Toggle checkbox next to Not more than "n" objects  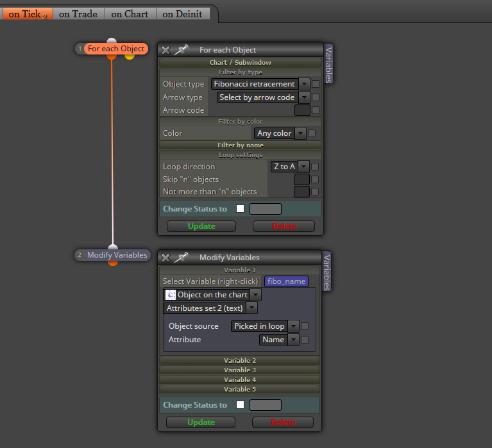(x=315, y=192)
